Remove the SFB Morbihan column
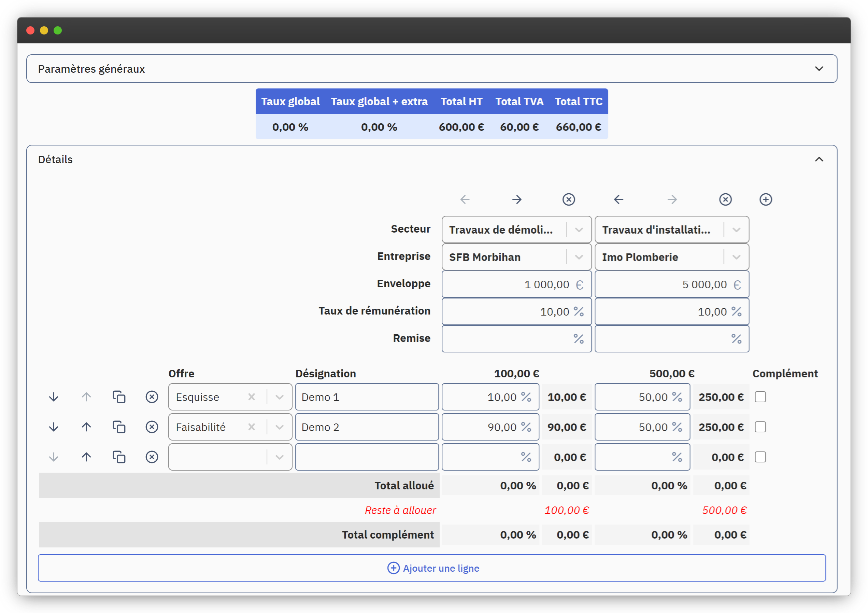Viewport: 868px width, 613px height. tap(569, 199)
